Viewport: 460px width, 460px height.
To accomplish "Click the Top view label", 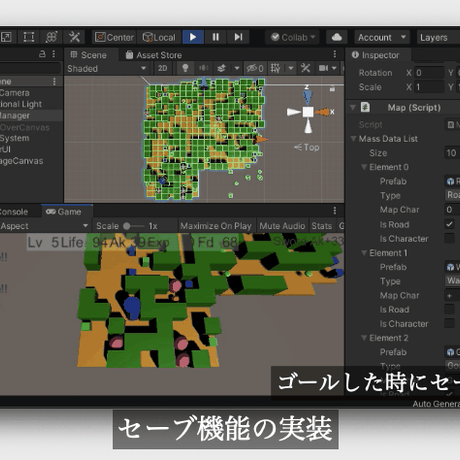I will pos(311,147).
